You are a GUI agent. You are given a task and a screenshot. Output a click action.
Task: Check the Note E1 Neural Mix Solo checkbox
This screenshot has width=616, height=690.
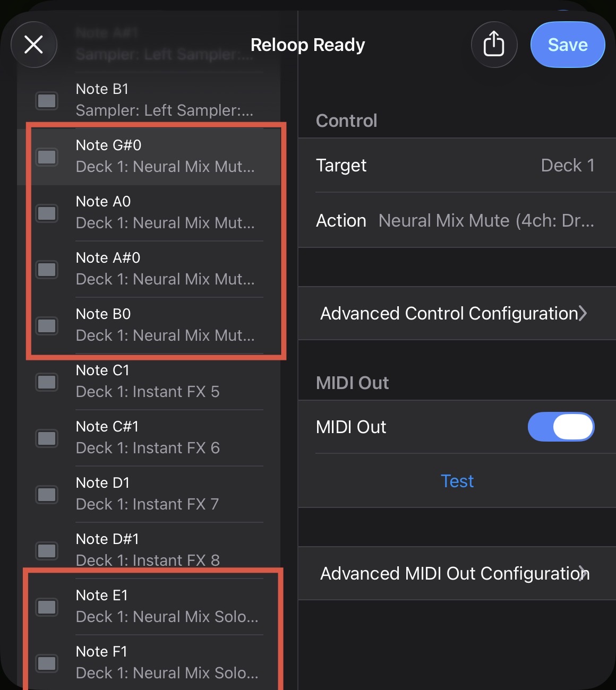click(x=47, y=607)
